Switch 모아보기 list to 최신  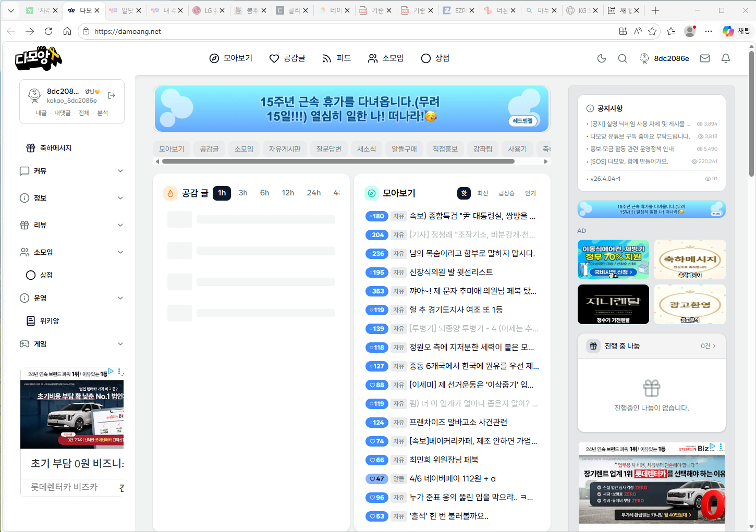click(483, 193)
